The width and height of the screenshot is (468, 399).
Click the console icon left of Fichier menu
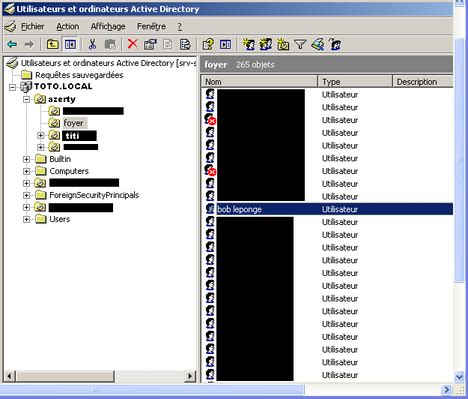(x=10, y=26)
